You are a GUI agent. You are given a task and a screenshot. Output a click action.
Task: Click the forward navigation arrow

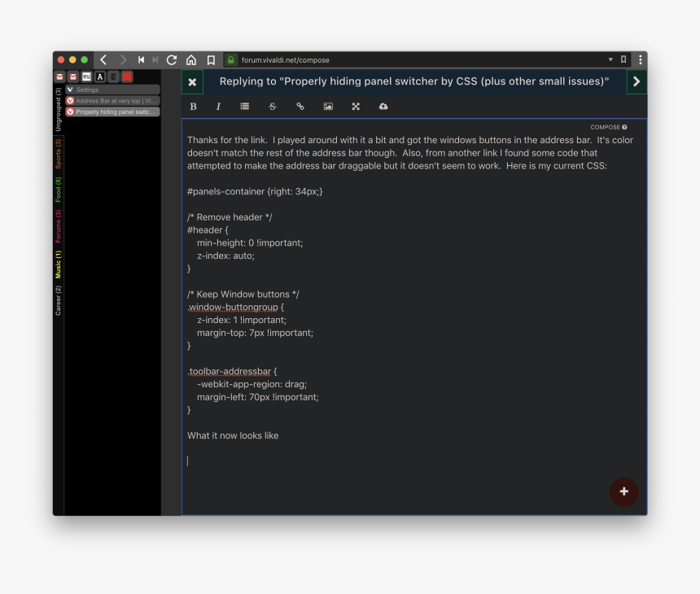click(x=123, y=59)
